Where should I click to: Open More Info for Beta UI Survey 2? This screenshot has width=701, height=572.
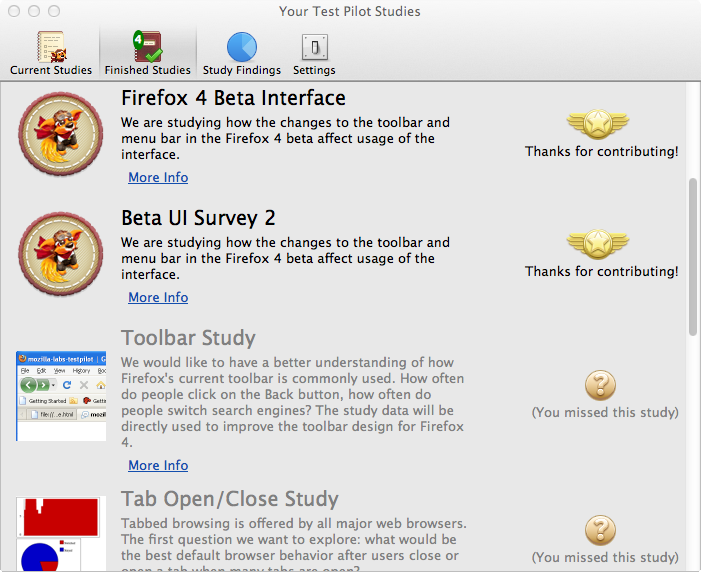tap(158, 297)
